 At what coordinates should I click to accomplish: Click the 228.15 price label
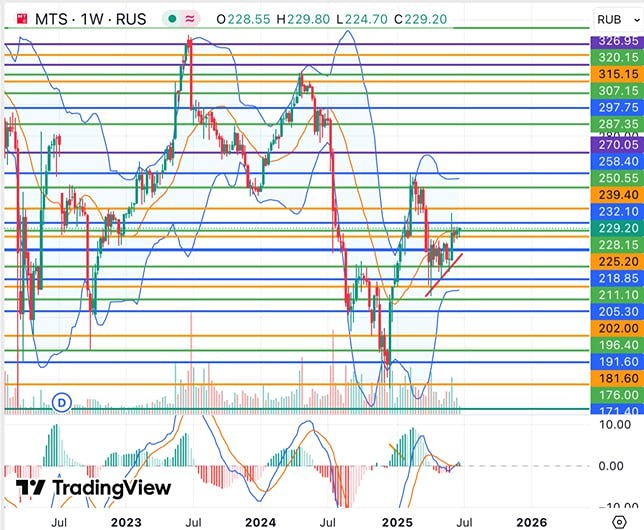click(x=617, y=245)
